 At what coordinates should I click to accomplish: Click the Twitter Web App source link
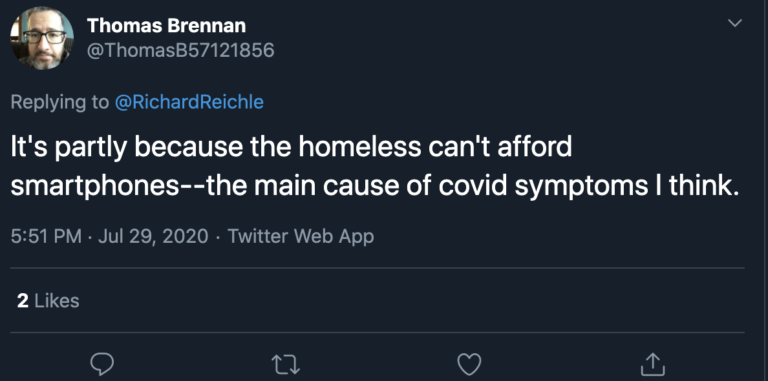tap(301, 237)
